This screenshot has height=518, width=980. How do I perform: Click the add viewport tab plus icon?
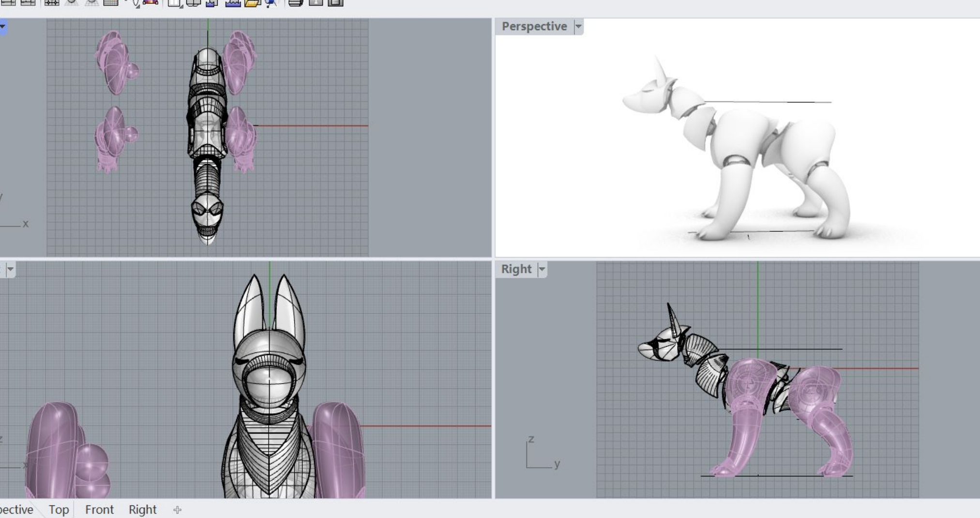[177, 510]
